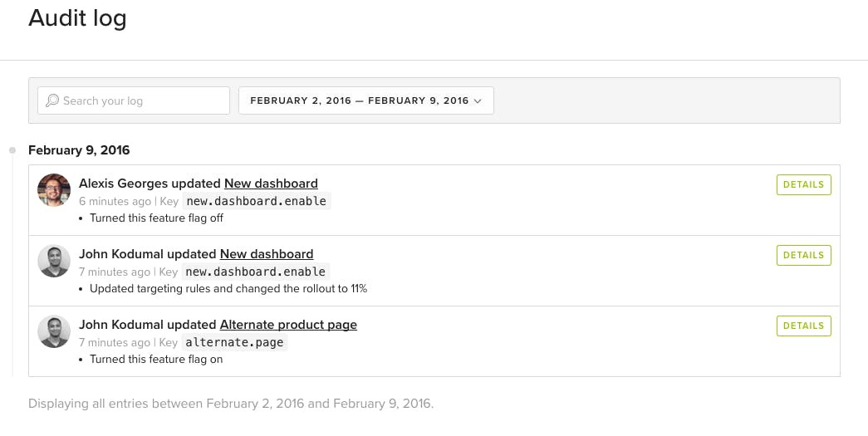Show Details for the Alternate product page update

[x=803, y=326]
